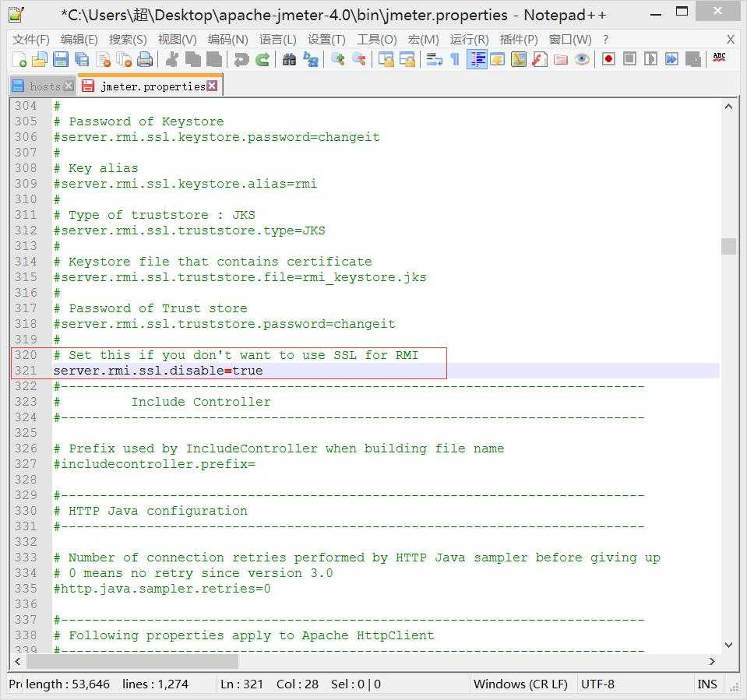The image size is (747, 700).
Task: Close the jmeter.properties tab
Action: (212, 86)
